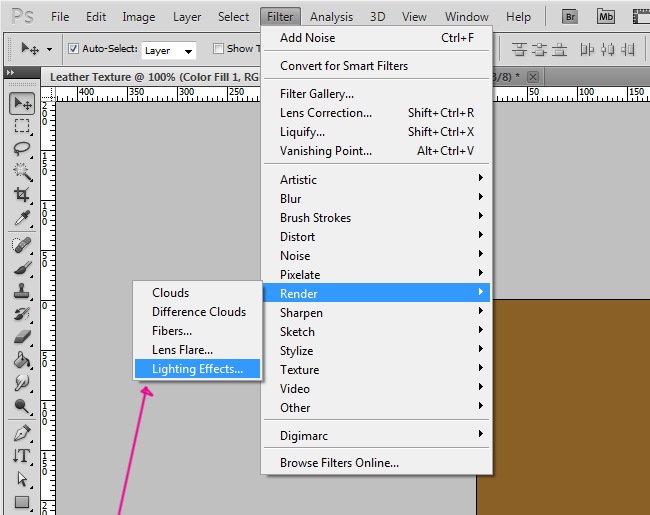Uncheck the Auto-Select checkbox
650x515 pixels.
click(73, 48)
